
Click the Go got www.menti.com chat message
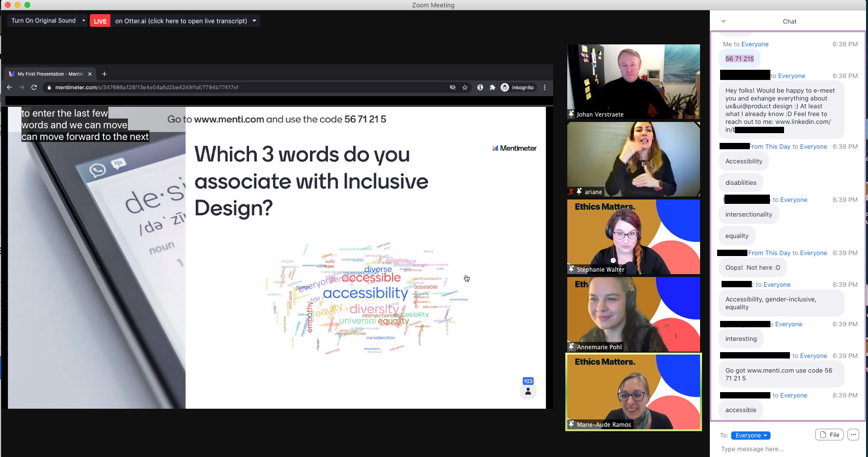(x=781, y=375)
